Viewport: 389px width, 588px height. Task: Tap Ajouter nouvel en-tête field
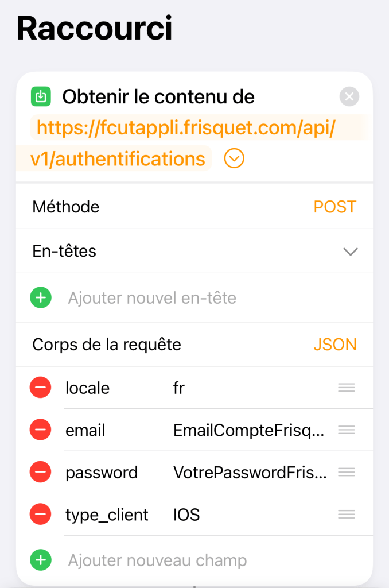[152, 298]
